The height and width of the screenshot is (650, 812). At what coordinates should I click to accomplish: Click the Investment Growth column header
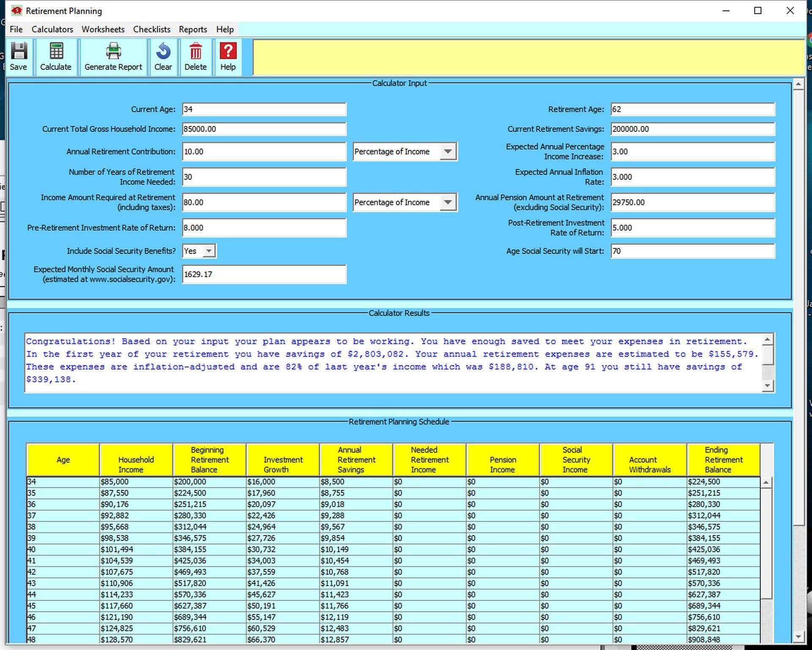[x=283, y=460]
